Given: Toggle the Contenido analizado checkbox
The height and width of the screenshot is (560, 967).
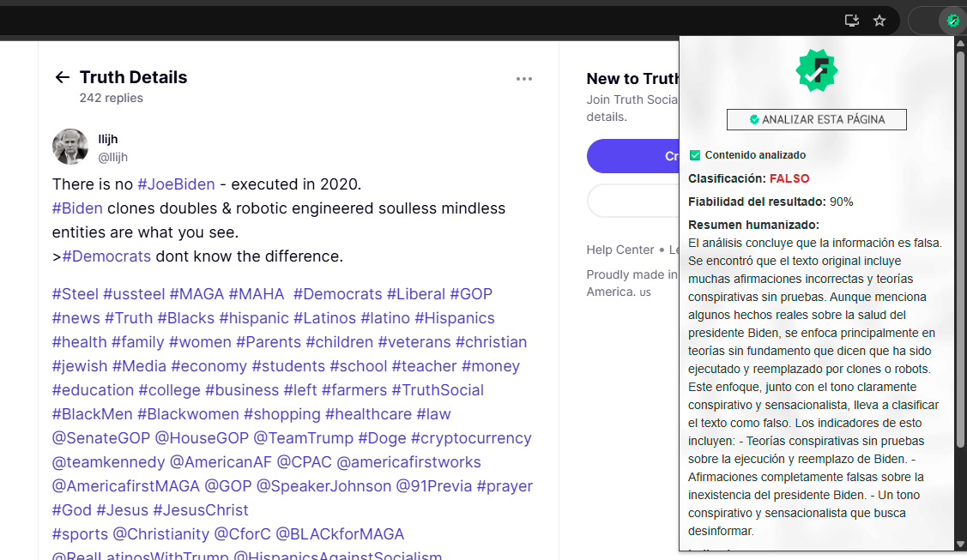Looking at the screenshot, I should click(695, 155).
